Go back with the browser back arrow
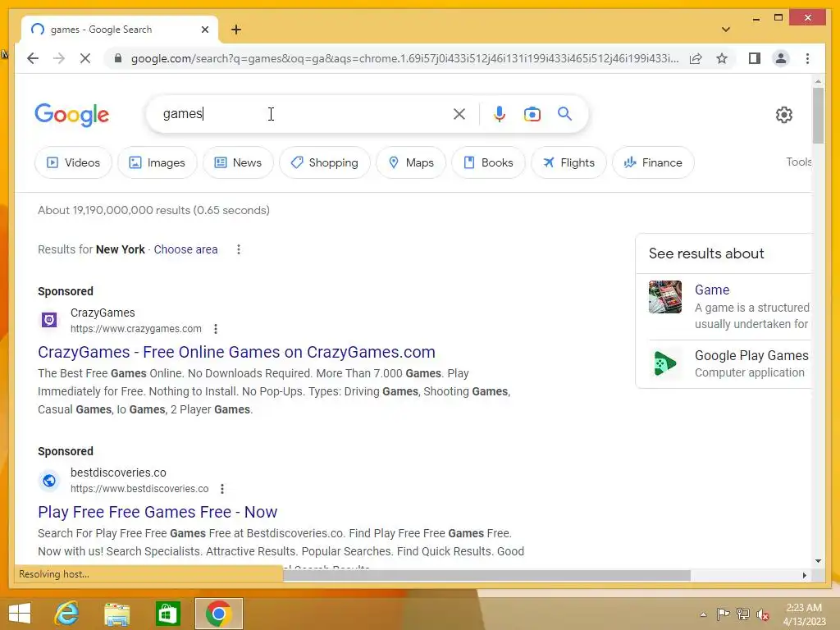This screenshot has width=840, height=630. click(x=33, y=58)
